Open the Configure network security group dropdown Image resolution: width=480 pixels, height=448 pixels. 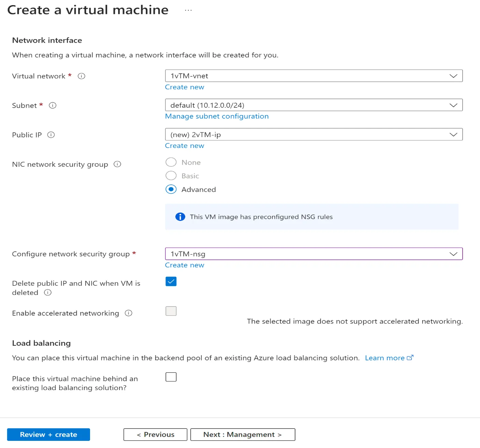[314, 254]
